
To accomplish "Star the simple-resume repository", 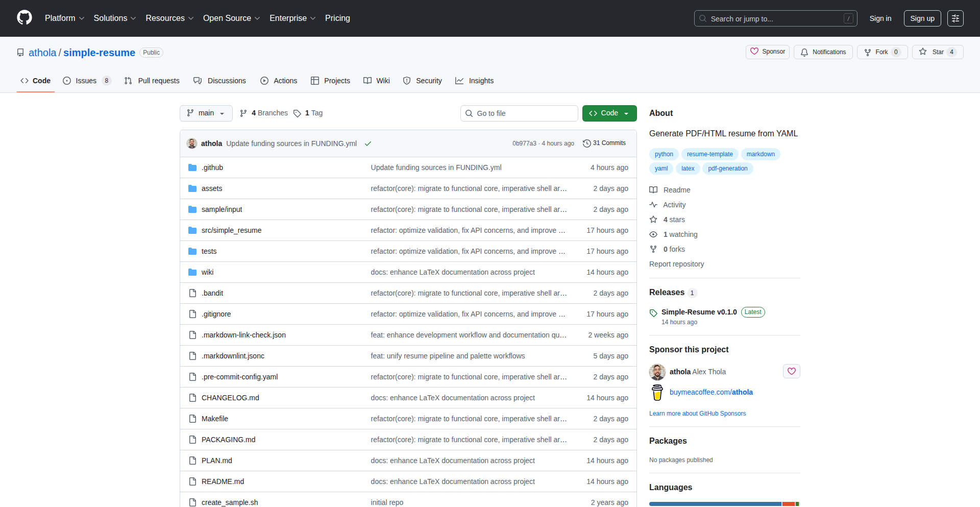I will pyautogui.click(x=937, y=52).
